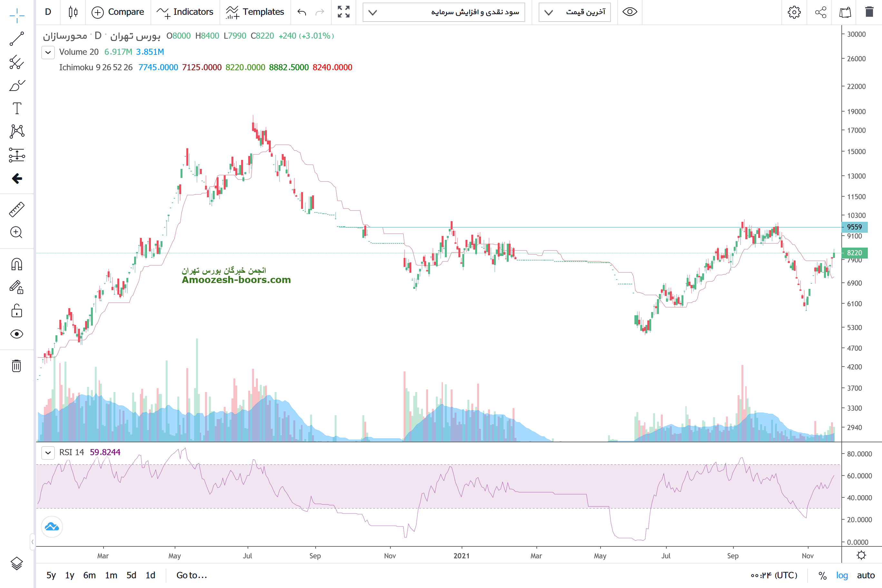Toggle the top toolbar eye visibility icon
The height and width of the screenshot is (588, 882).
pyautogui.click(x=630, y=12)
